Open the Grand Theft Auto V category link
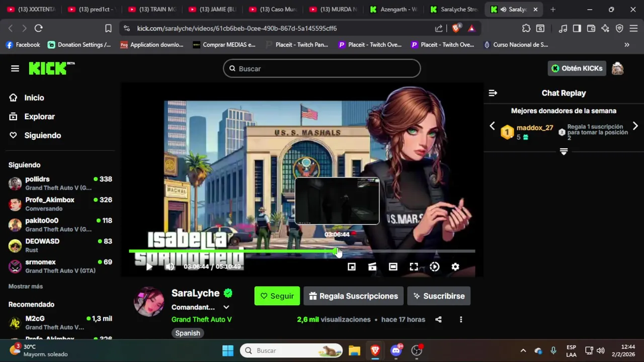 (201, 319)
